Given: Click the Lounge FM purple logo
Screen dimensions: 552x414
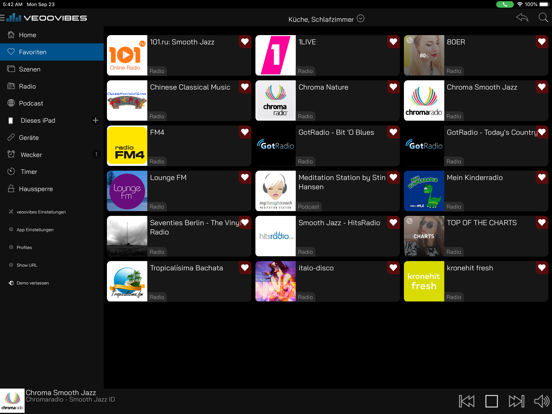Looking at the screenshot, I should point(127,191).
